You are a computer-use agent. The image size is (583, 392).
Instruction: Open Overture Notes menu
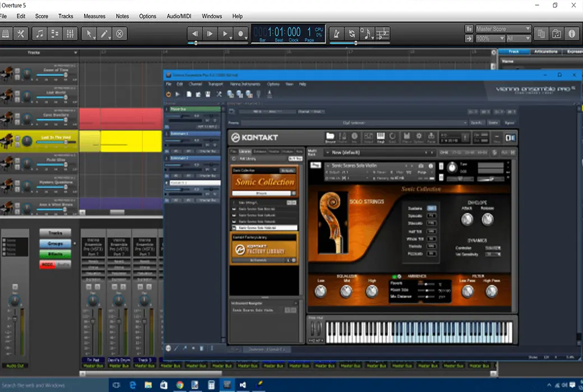click(122, 16)
